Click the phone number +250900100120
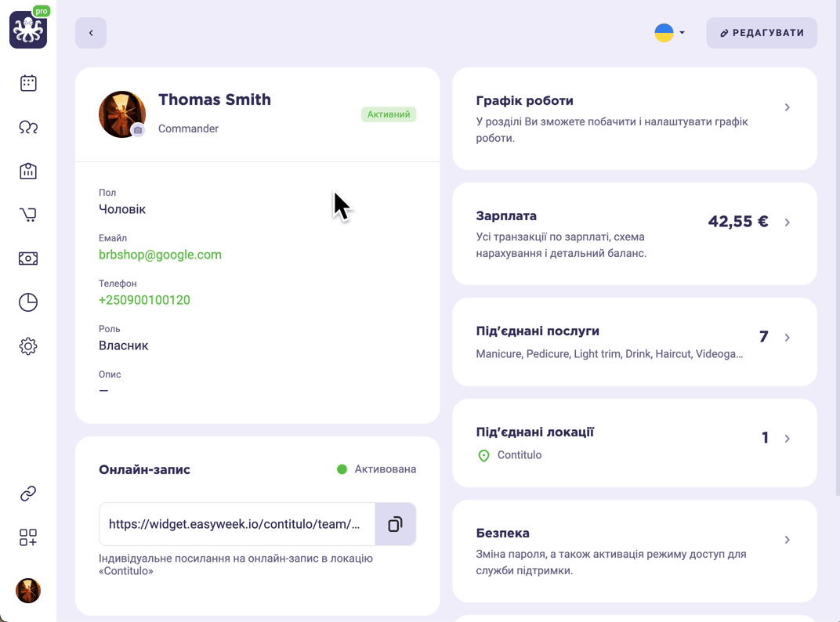Image resolution: width=840 pixels, height=622 pixels. coord(144,300)
